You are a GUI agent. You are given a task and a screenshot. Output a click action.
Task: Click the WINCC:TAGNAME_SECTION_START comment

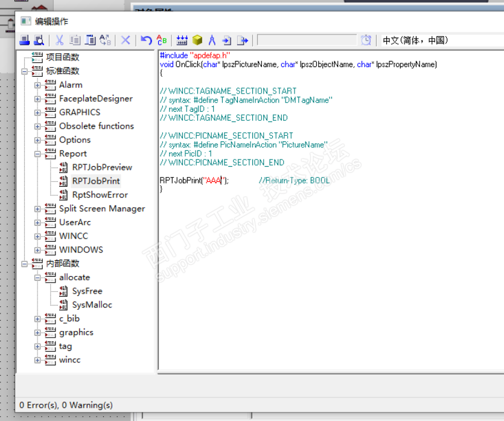point(228,91)
